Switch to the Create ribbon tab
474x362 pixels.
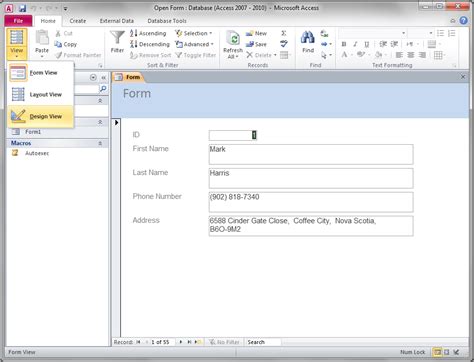click(78, 21)
